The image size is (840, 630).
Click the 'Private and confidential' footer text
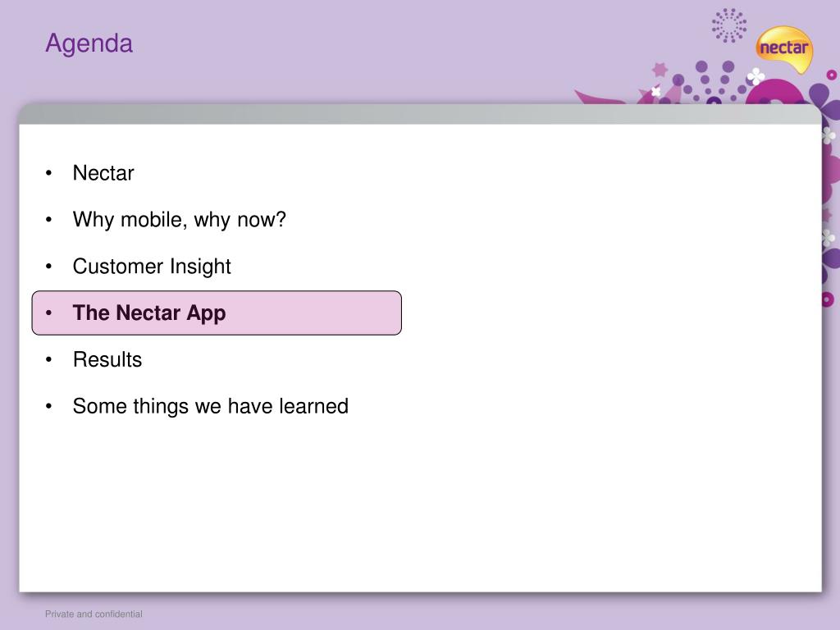click(x=94, y=614)
